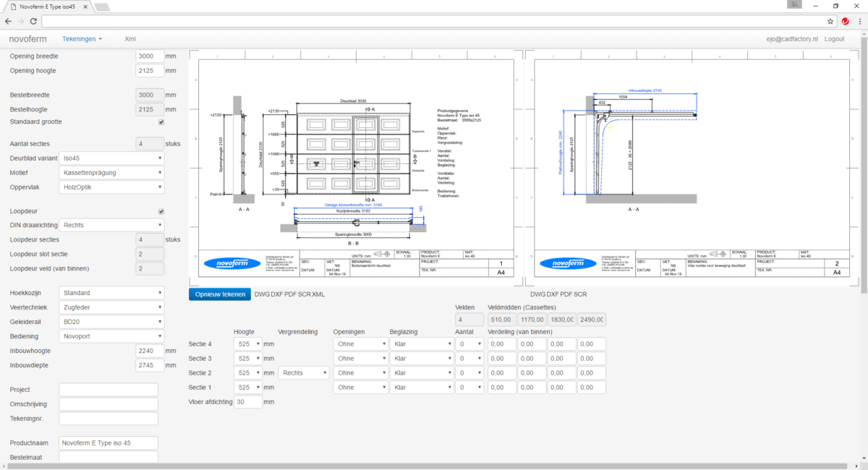Image resolution: width=868 pixels, height=470 pixels.
Task: Click the novoferm brand logo in navbar
Action: [29, 38]
